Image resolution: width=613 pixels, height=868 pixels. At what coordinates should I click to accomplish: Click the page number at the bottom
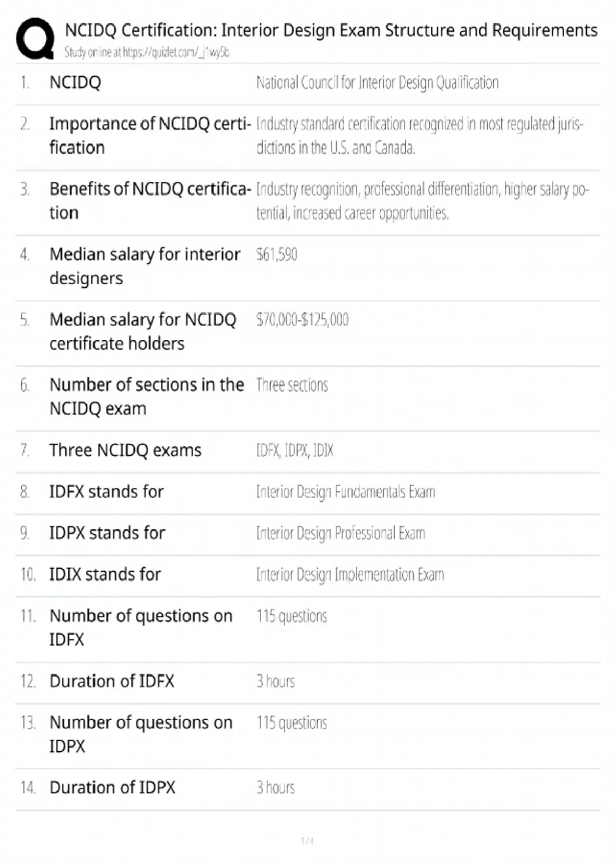307,840
